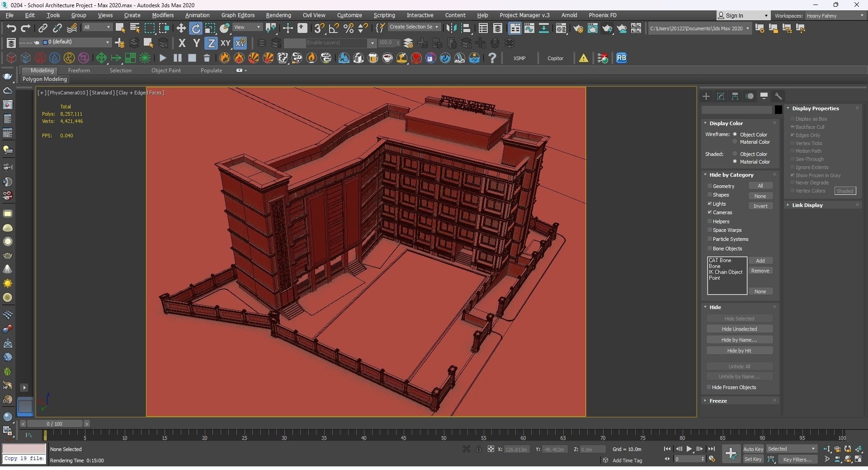
Task: Open the Render Setup teapot icon
Action: click(x=578, y=28)
